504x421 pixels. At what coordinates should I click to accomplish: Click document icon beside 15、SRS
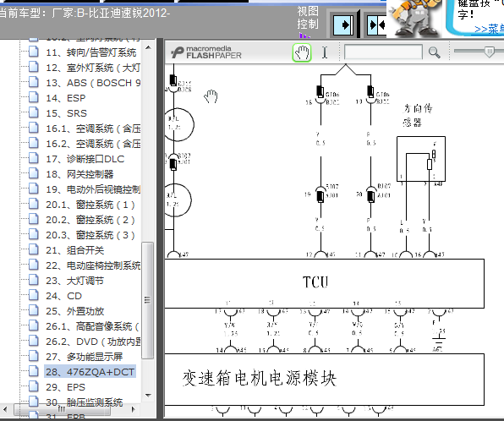(x=34, y=112)
